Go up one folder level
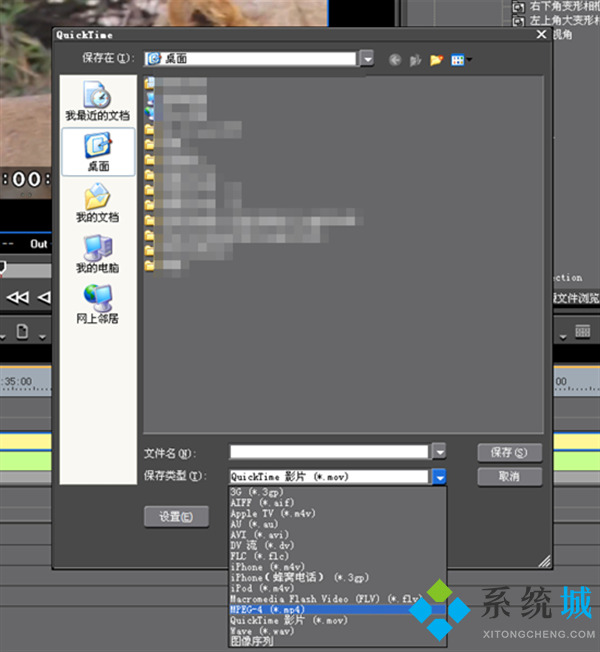The width and height of the screenshot is (600, 652). [x=415, y=61]
